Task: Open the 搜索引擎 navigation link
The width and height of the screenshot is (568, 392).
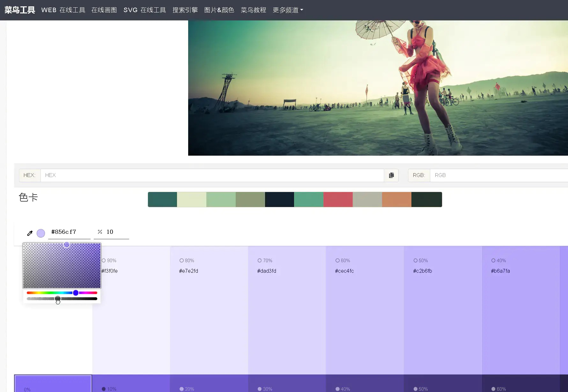Action: point(185,10)
